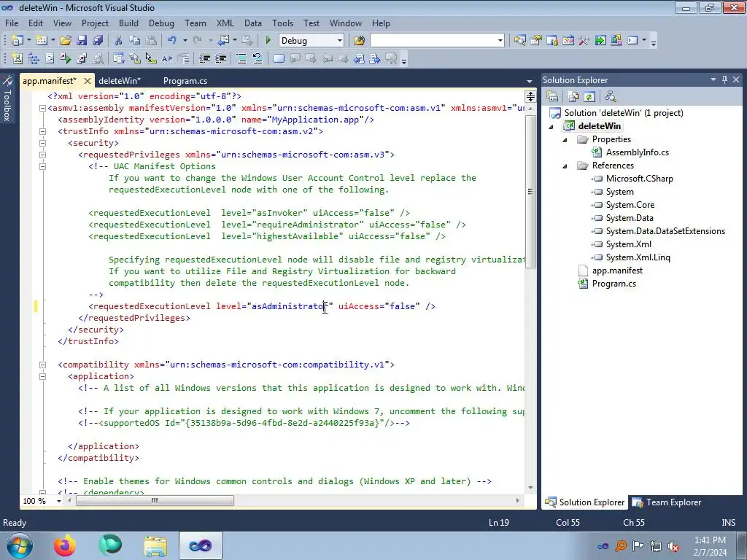Open the Debug menu
The height and width of the screenshot is (560, 747).
[x=161, y=23]
